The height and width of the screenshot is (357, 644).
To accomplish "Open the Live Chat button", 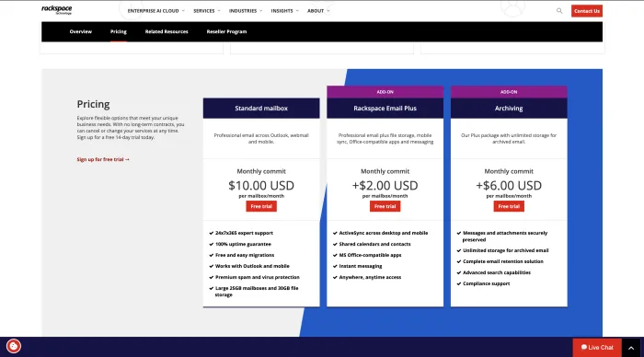I will coord(597,348).
